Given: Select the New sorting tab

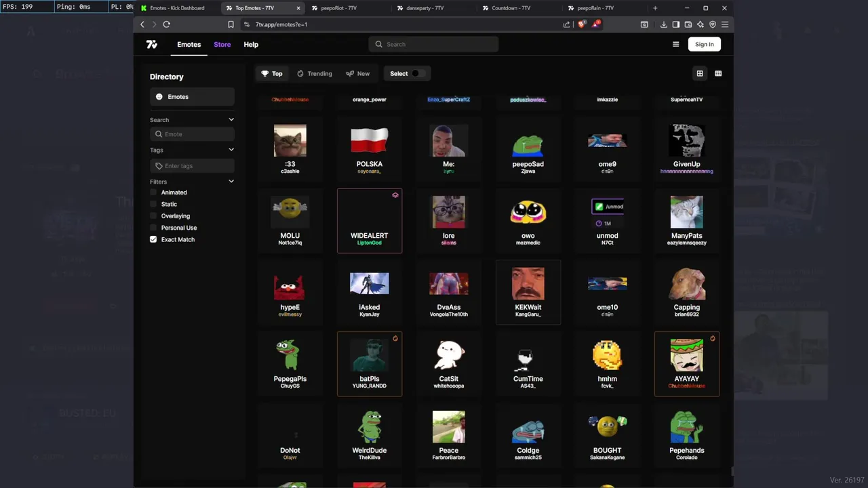Looking at the screenshot, I should click(358, 73).
